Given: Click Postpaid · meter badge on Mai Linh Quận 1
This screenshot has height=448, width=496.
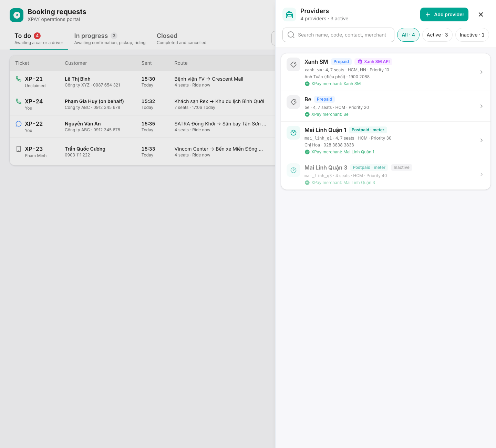Looking at the screenshot, I should pos(368,130).
